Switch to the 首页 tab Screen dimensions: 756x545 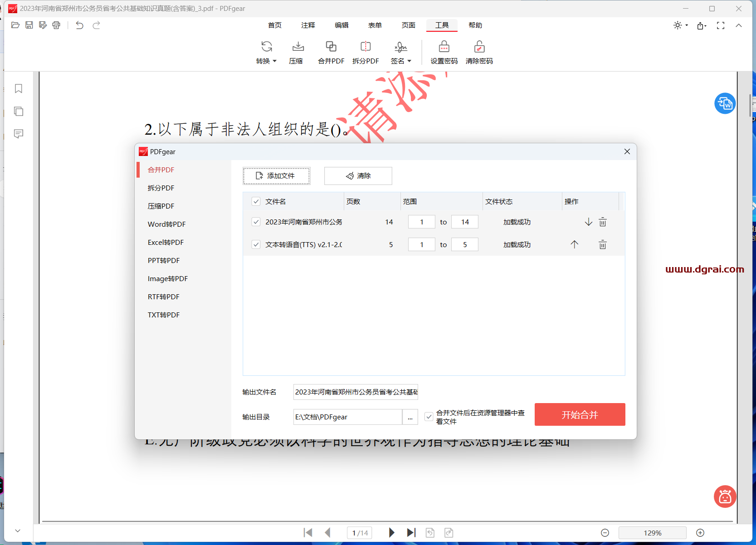pos(275,25)
